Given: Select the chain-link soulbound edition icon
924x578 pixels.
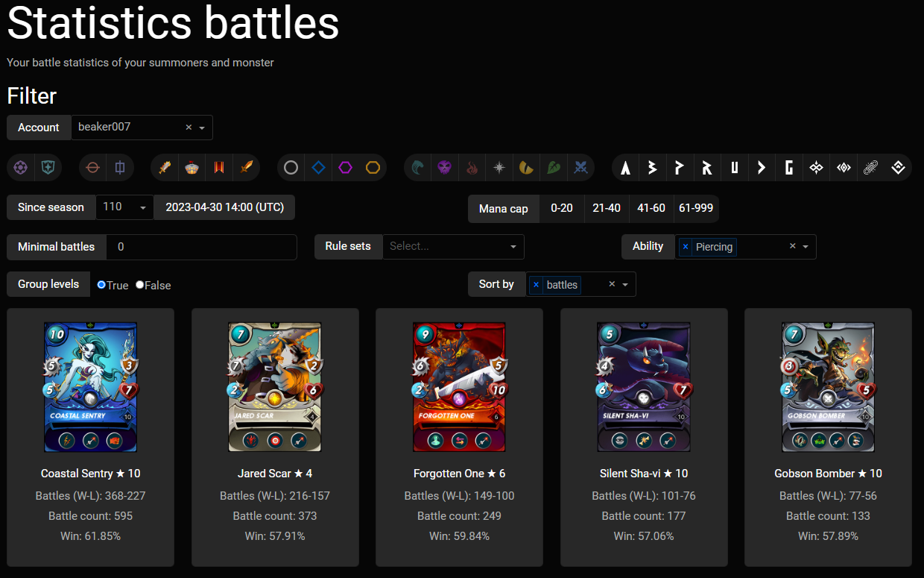Looking at the screenshot, I should [870, 168].
